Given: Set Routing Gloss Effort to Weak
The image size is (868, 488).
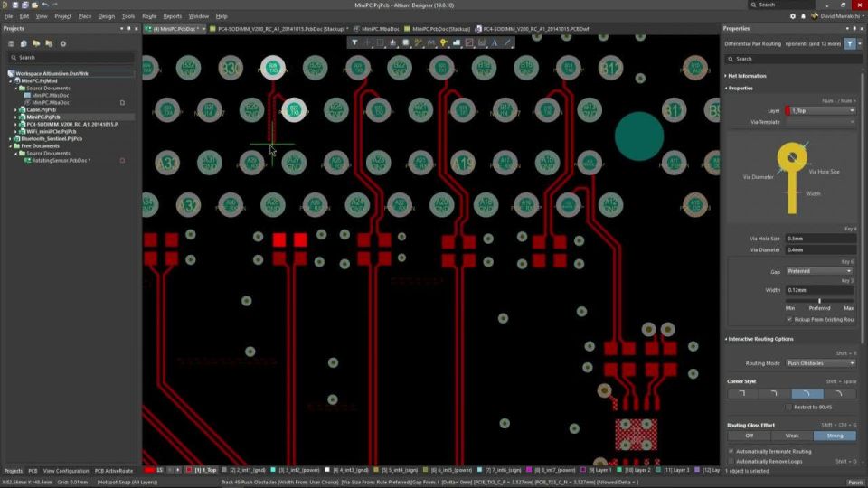Looking at the screenshot, I should 792,436.
